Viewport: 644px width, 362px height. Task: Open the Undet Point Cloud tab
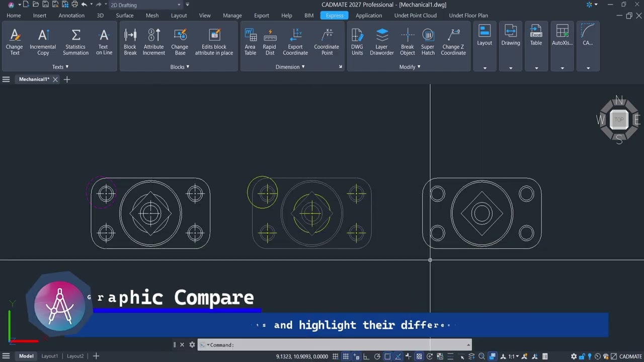click(x=416, y=16)
